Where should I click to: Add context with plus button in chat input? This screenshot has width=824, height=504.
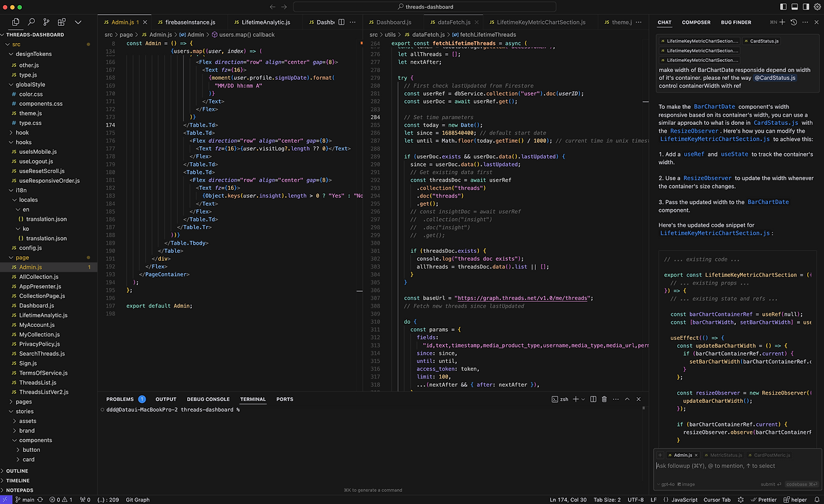pos(660,455)
